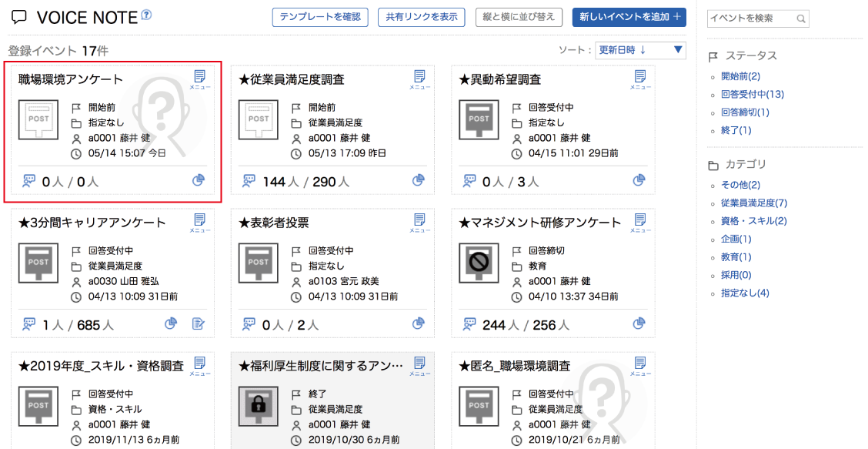Open the ★匿名_職場環境調査 event title
This screenshot has height=449, width=868.
tap(514, 366)
